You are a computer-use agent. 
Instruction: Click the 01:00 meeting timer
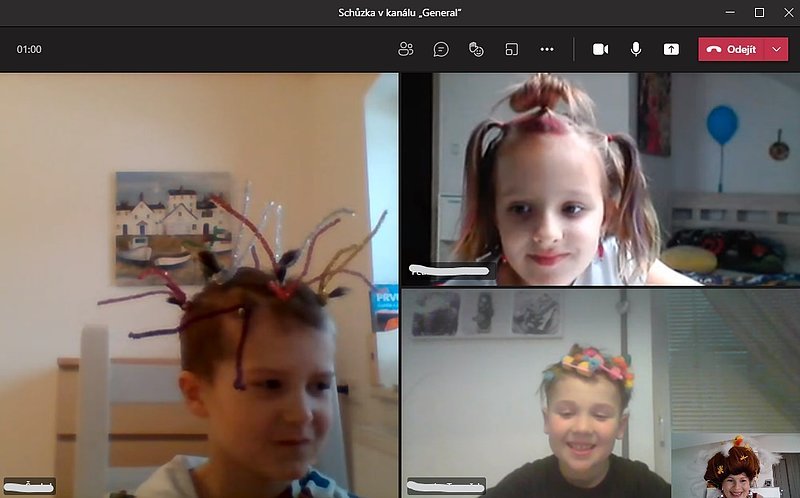[x=29, y=49]
